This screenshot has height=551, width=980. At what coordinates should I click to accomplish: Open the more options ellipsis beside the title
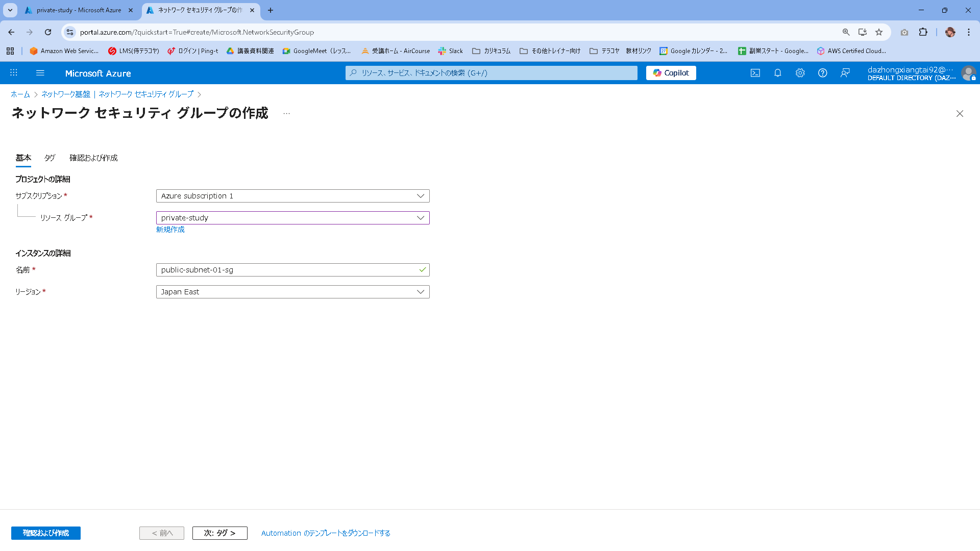click(x=286, y=113)
